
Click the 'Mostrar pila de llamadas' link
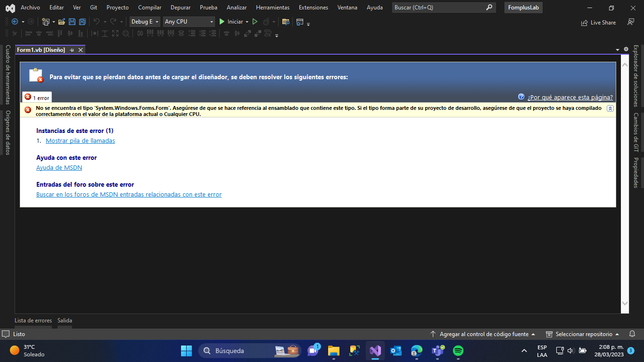[80, 140]
